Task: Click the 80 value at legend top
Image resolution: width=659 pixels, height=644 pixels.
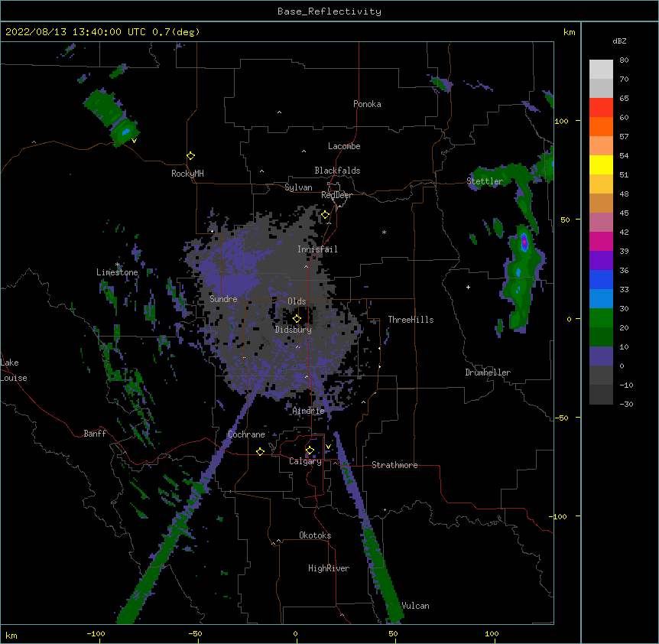Action: coord(624,60)
